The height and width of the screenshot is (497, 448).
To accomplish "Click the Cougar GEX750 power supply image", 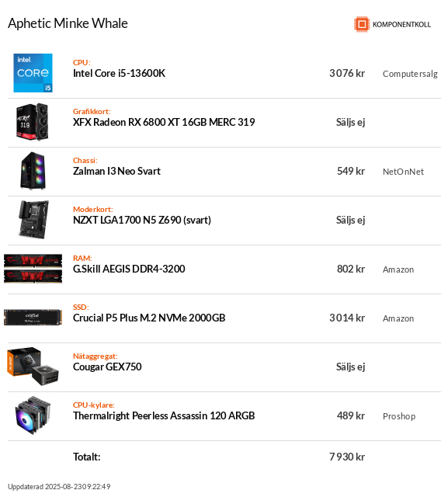I will click(x=33, y=366).
